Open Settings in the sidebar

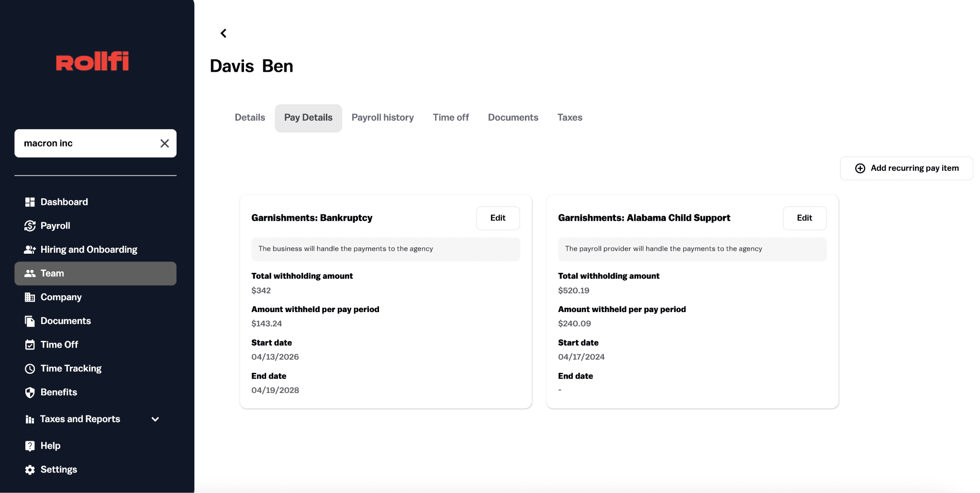[95, 470]
